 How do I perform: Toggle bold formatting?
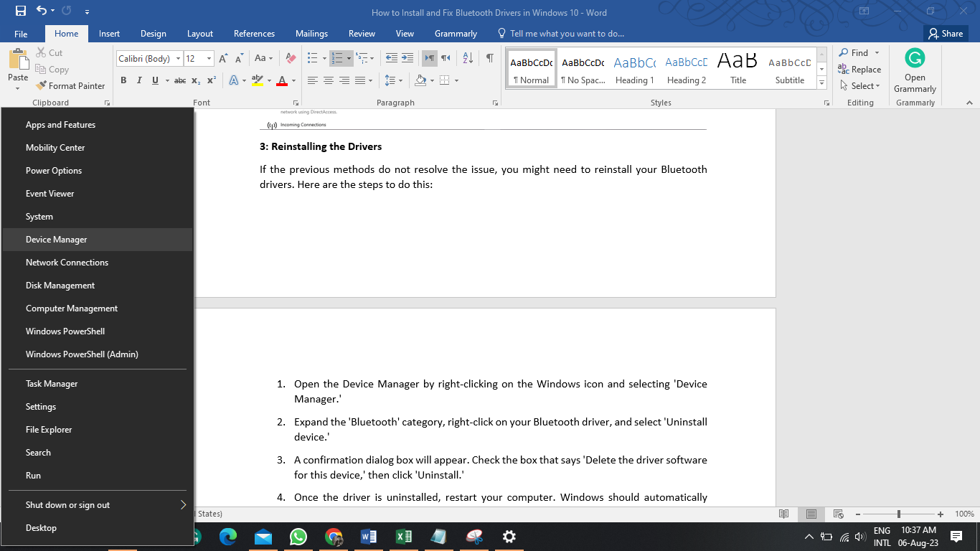pos(123,80)
